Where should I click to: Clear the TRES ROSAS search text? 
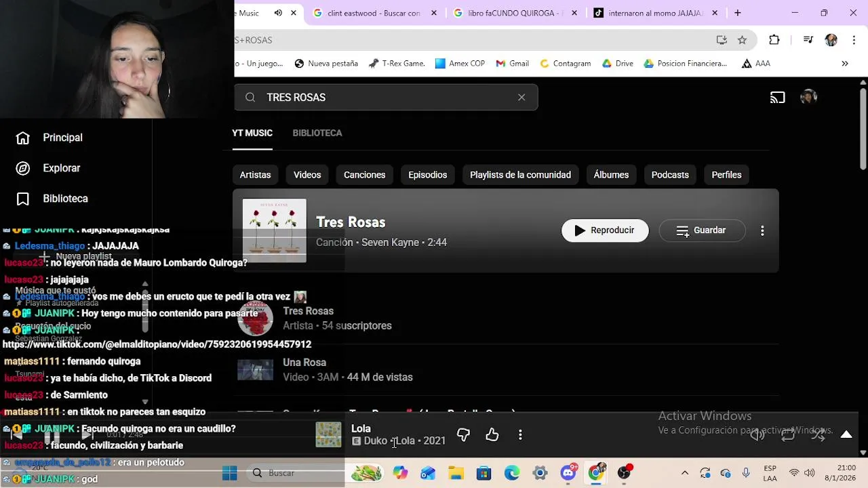pyautogui.click(x=521, y=98)
